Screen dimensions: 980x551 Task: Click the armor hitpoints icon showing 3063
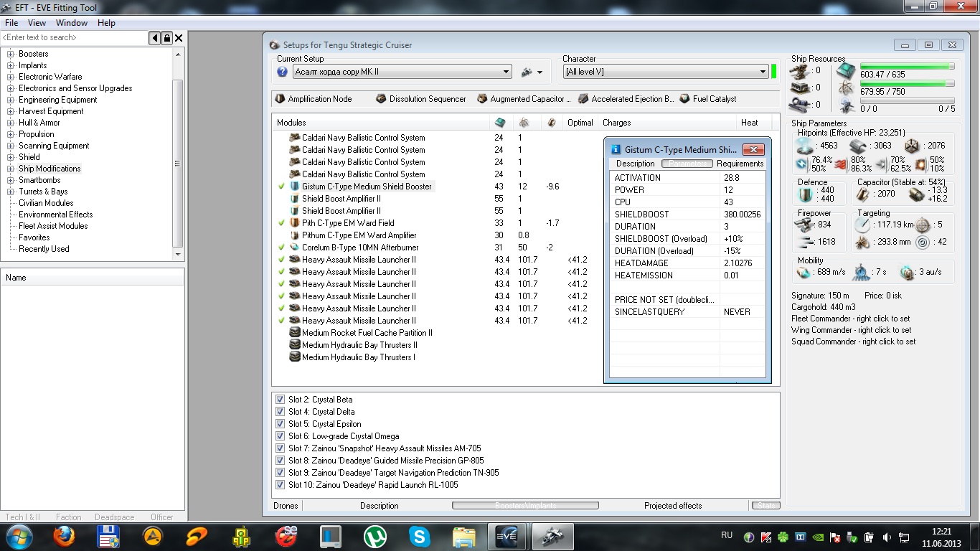tap(859, 146)
